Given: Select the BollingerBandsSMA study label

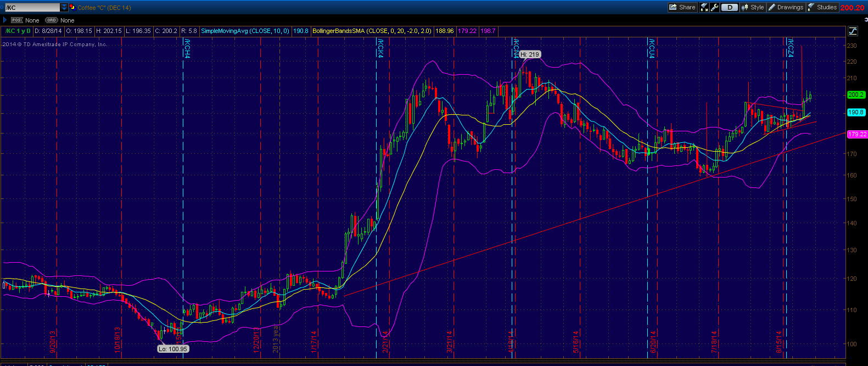Looking at the screenshot, I should pyautogui.click(x=372, y=31).
